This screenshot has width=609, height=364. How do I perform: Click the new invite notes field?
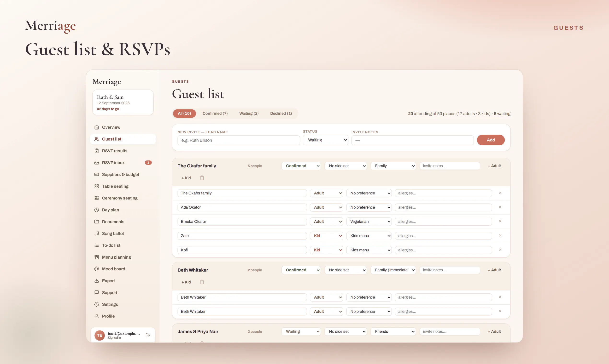click(x=413, y=140)
